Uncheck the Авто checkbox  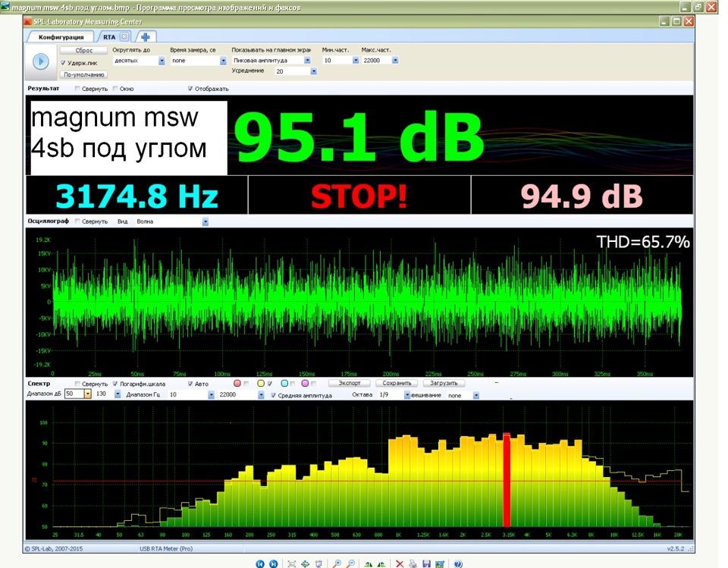(x=190, y=384)
